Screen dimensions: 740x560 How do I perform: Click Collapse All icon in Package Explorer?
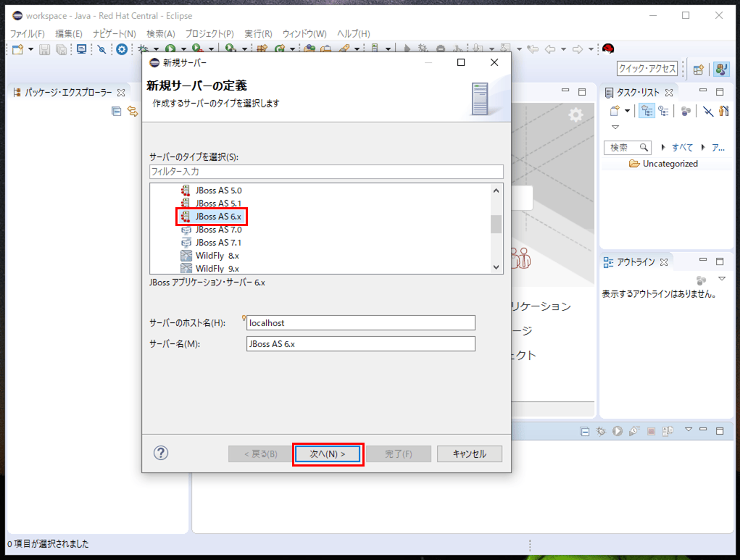click(116, 111)
